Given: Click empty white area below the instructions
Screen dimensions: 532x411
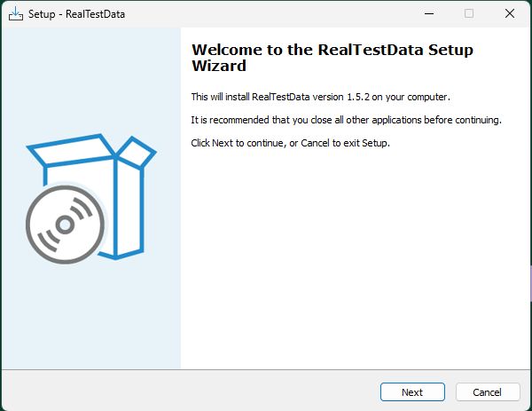Looking at the screenshot, I should [356, 258].
